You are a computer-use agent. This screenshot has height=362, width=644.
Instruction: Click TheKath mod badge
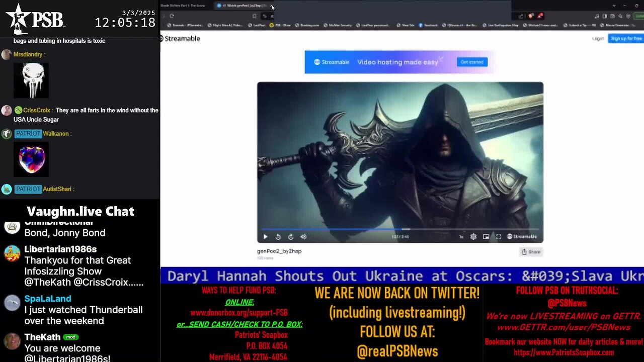71,337
